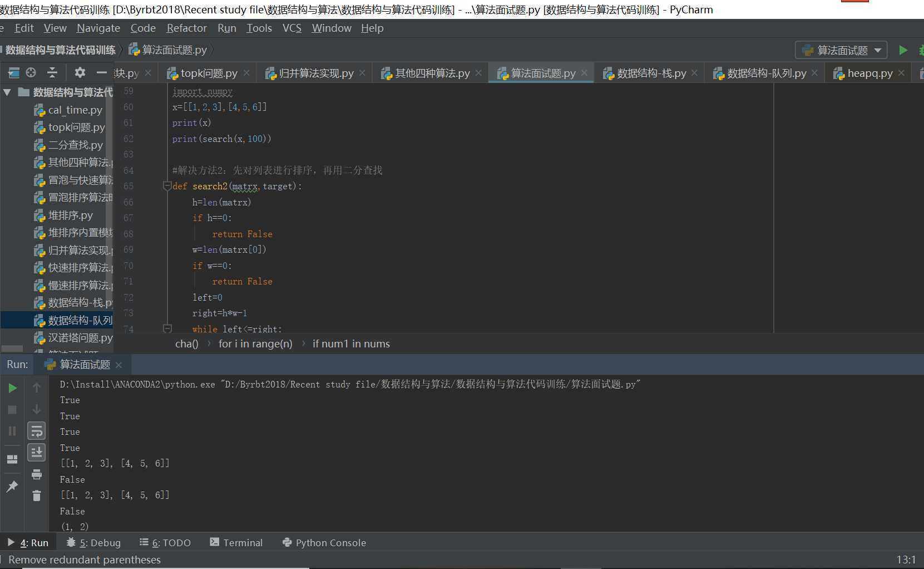Pause output in Run panel

click(12, 431)
